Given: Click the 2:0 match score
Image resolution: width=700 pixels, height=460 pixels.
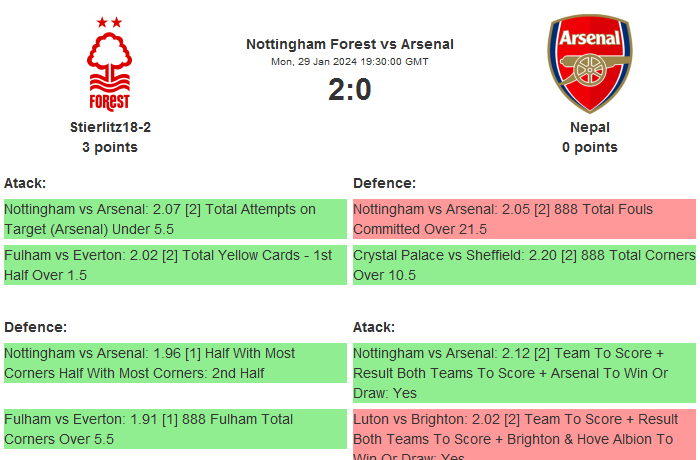Looking at the screenshot, I should click(x=349, y=90).
